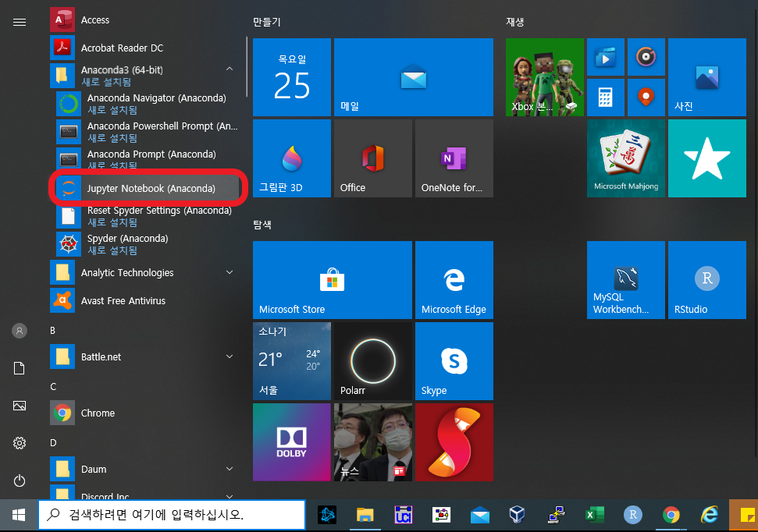Image resolution: width=758 pixels, height=532 pixels.
Task: Open the Pictures sidebar icon
Action: point(20,406)
